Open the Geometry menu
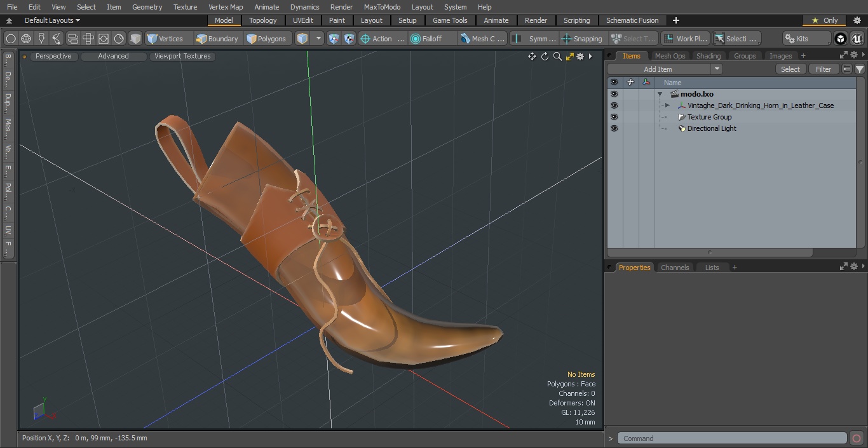This screenshot has height=448, width=868. tap(147, 7)
